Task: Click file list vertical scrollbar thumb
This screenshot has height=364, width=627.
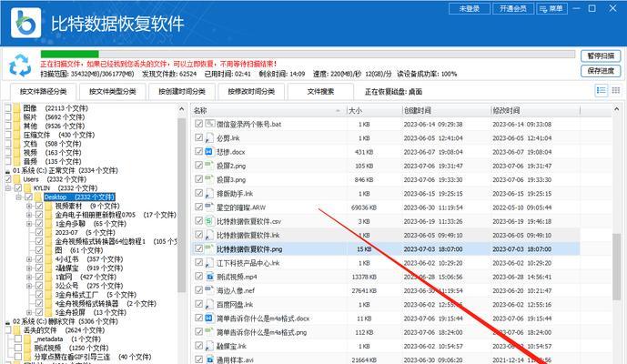Action: 616,267
